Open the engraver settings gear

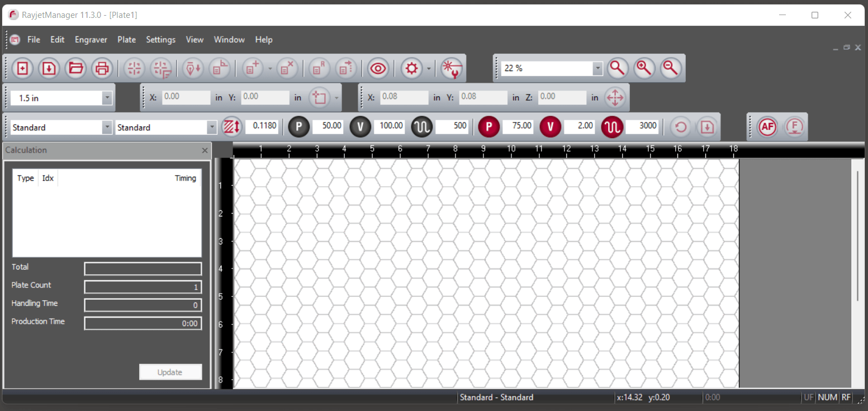[411, 68]
